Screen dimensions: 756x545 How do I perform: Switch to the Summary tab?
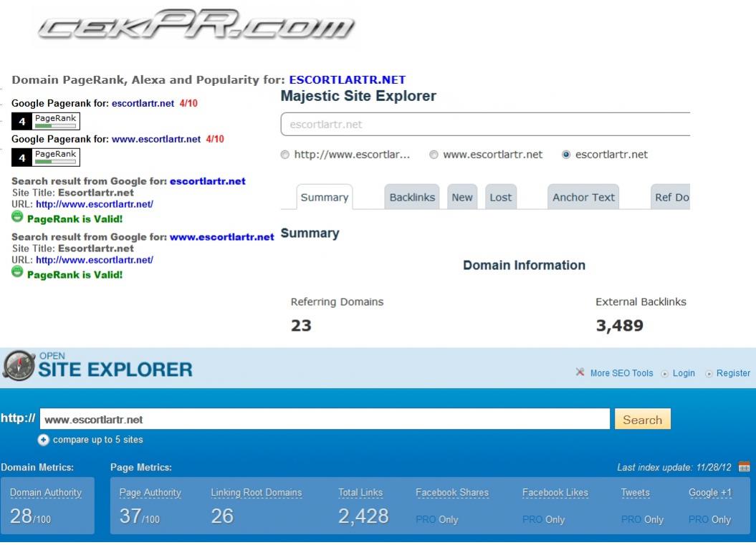pyautogui.click(x=325, y=197)
